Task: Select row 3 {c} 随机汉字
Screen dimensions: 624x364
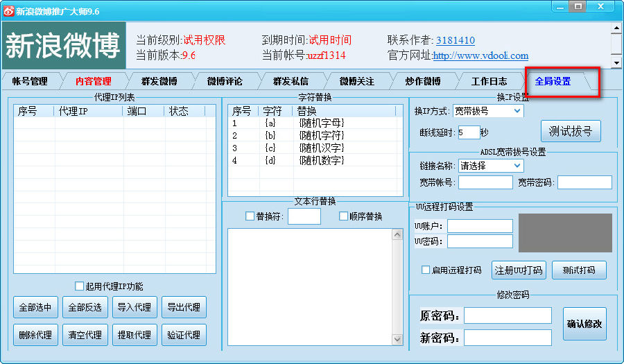Action: [315, 148]
